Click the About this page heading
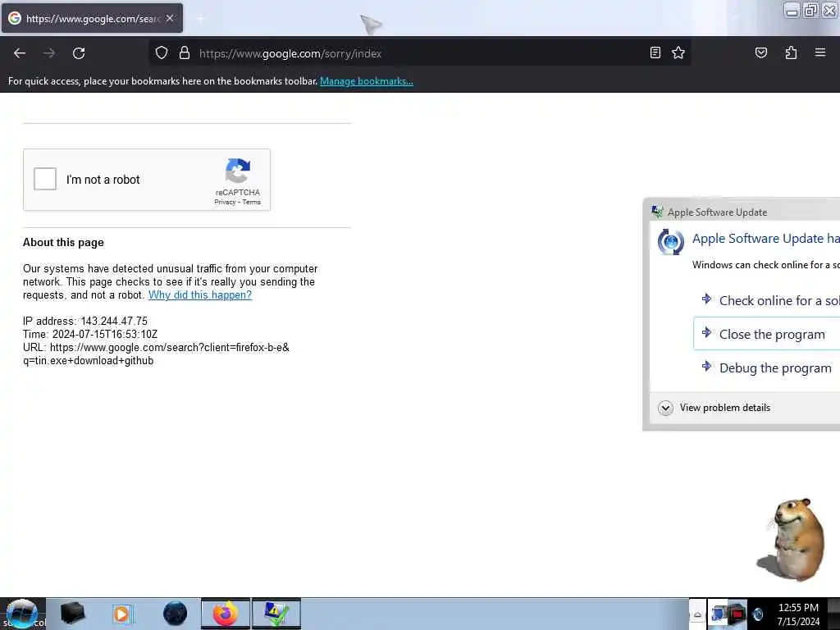Image resolution: width=840 pixels, height=630 pixels. pos(63,242)
